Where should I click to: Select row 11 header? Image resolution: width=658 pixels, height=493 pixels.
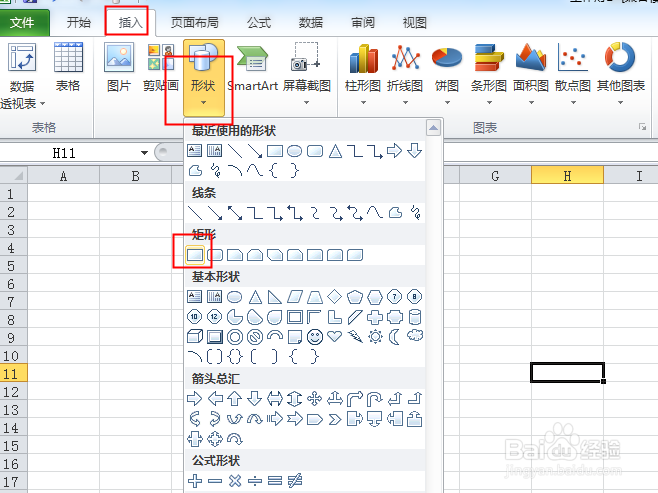[x=13, y=373]
